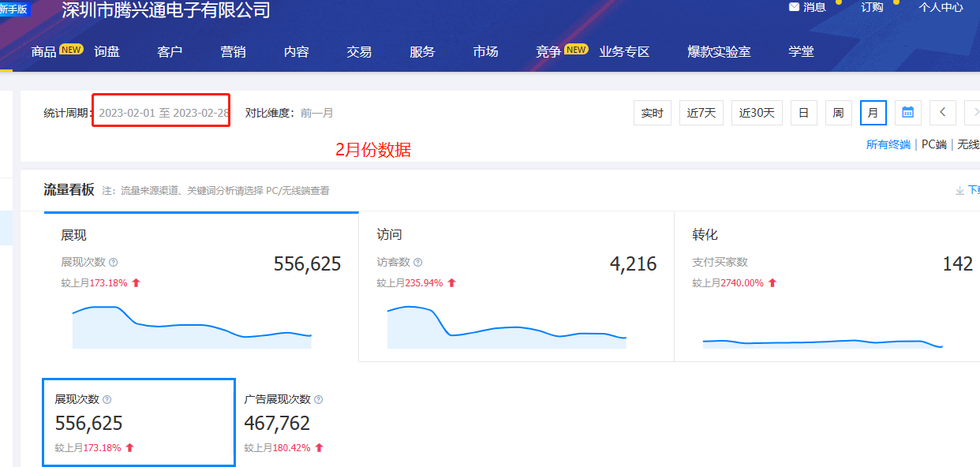Open the 内容 menu

pyautogui.click(x=297, y=52)
